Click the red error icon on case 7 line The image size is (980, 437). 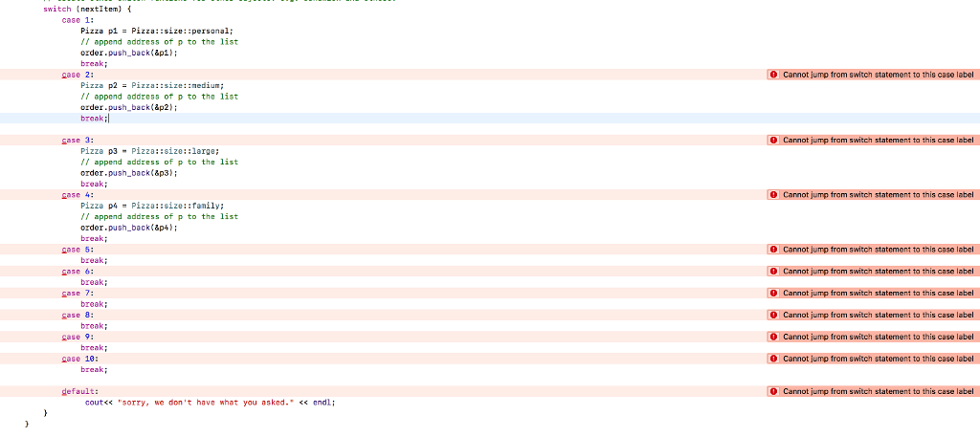[x=773, y=293]
